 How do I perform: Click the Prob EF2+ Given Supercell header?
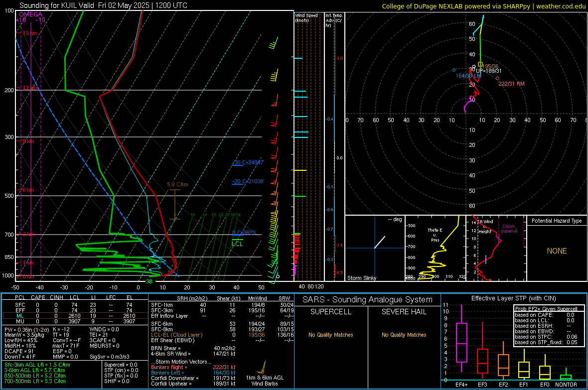(x=546, y=309)
